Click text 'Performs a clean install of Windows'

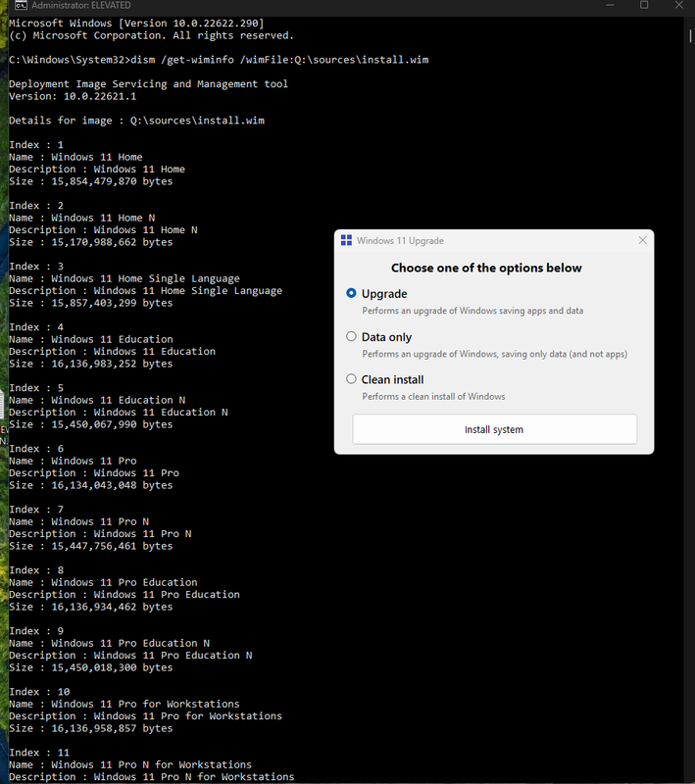pyautogui.click(x=433, y=397)
